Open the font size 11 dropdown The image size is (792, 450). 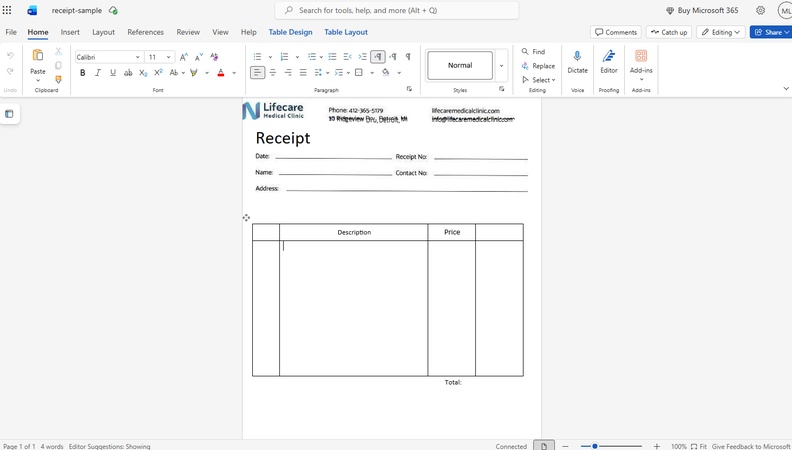pos(168,57)
